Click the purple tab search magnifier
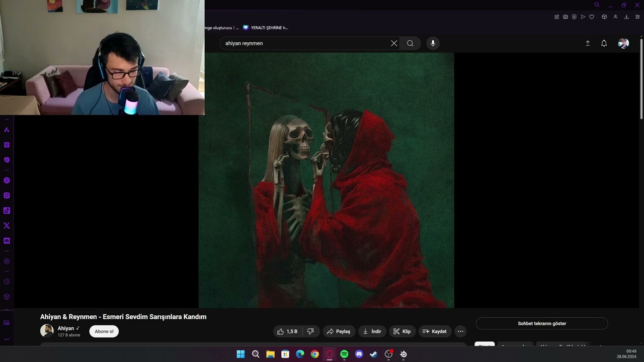 597,5
